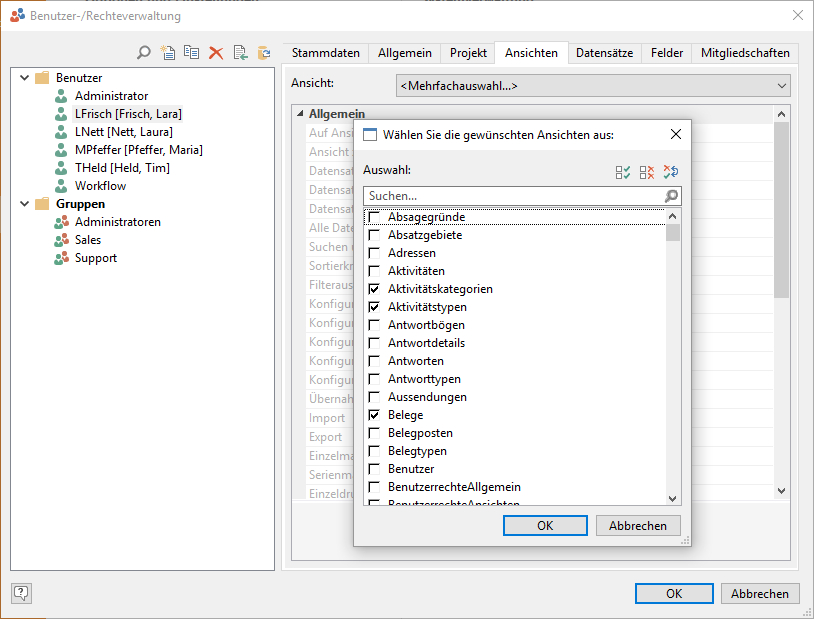Open the Mitgliedschaften tab
The height and width of the screenshot is (619, 814).
click(745, 53)
